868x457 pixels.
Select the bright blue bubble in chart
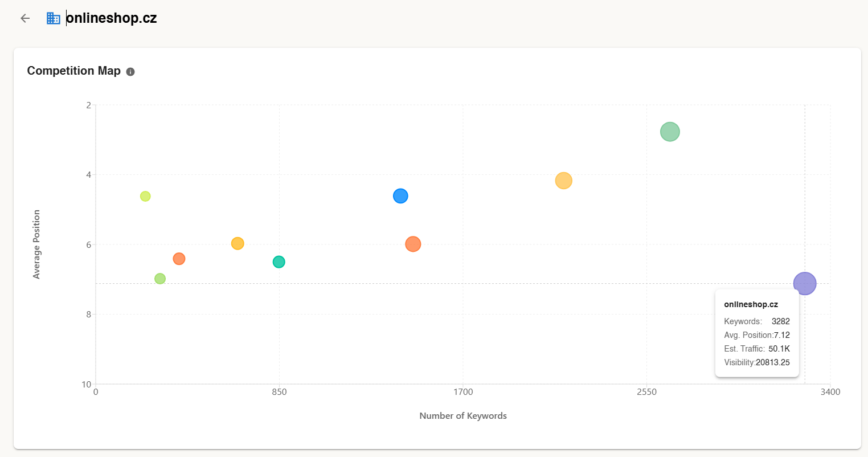pos(400,196)
